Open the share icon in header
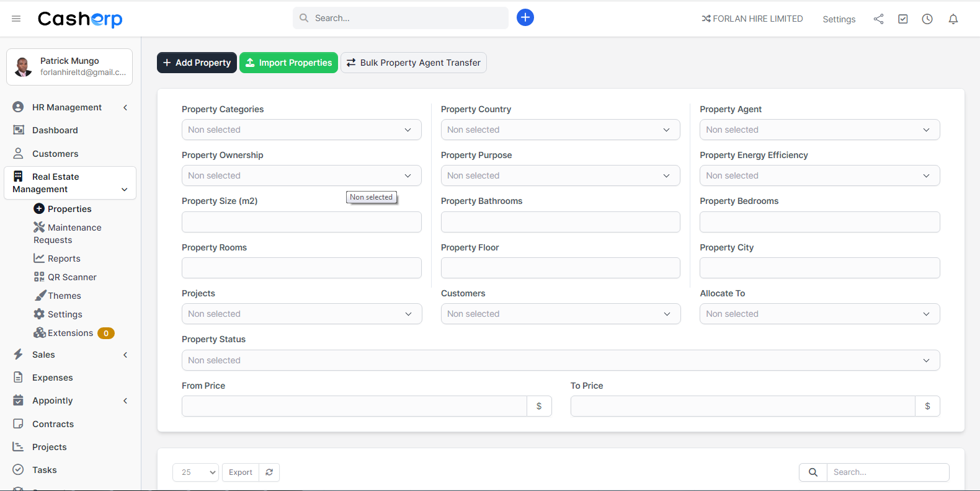980x491 pixels. tap(878, 19)
